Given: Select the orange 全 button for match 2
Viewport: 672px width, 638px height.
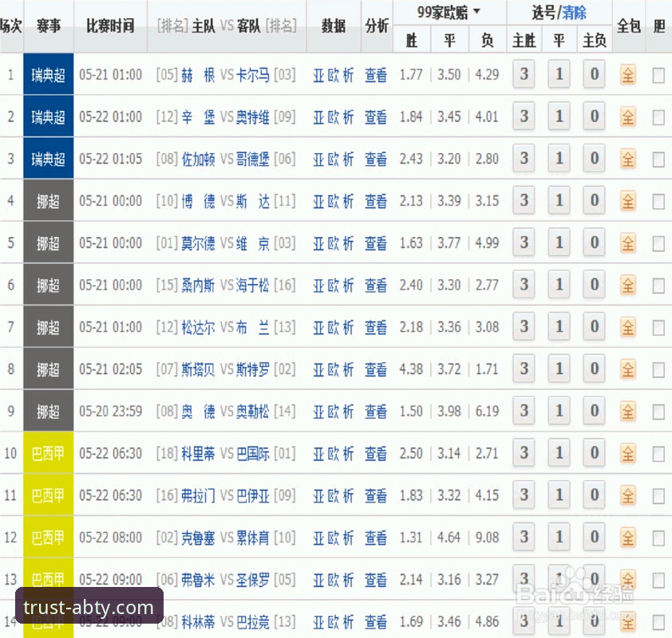Looking at the screenshot, I should (628, 117).
